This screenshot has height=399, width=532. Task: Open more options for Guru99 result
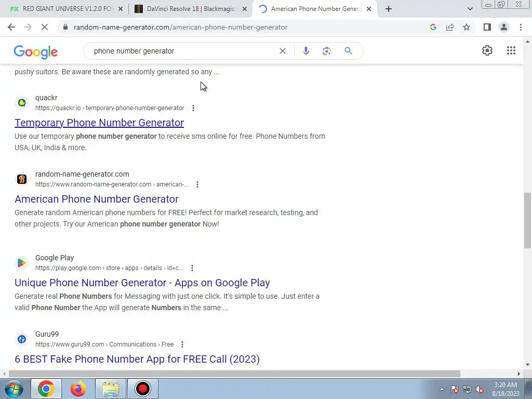click(182, 344)
